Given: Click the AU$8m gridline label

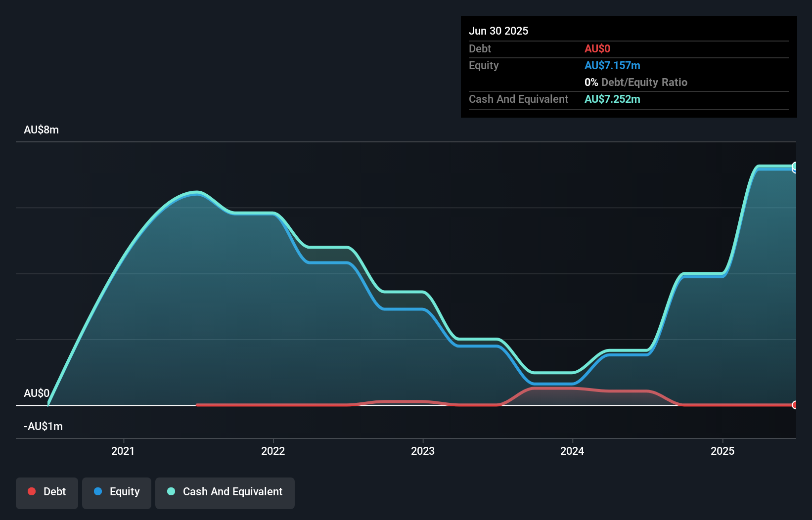Looking at the screenshot, I should [x=42, y=130].
